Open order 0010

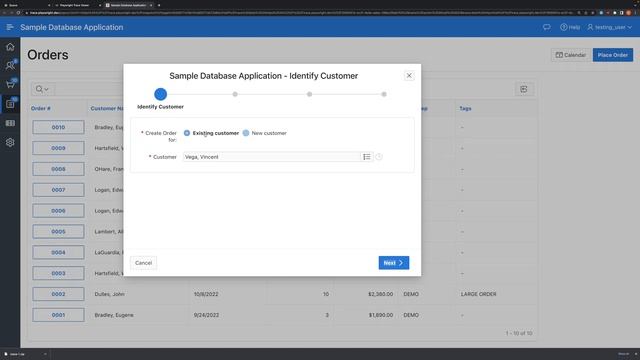pos(58,127)
